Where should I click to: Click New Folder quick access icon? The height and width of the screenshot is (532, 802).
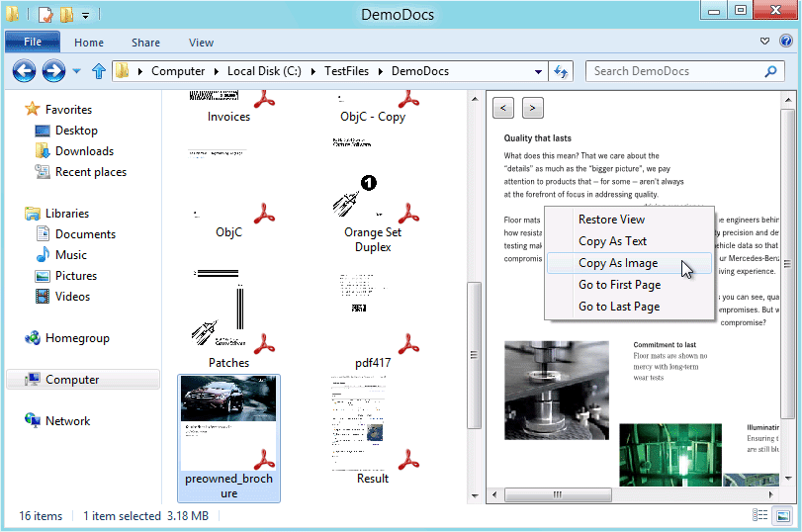point(66,15)
